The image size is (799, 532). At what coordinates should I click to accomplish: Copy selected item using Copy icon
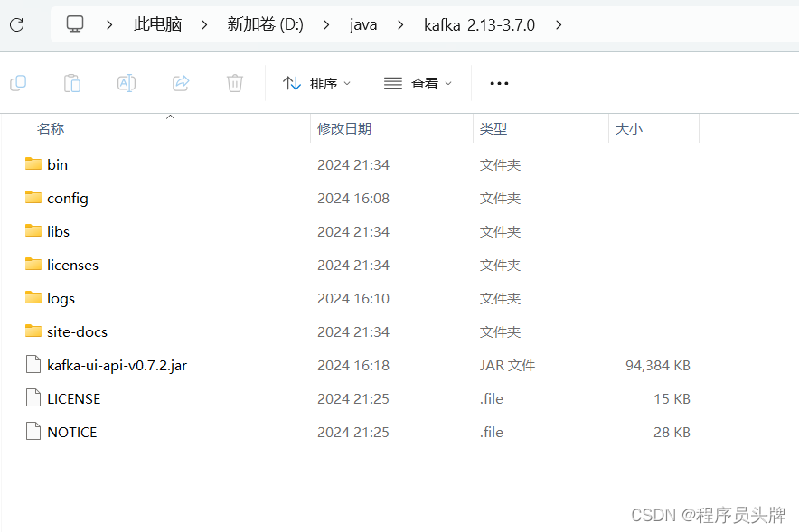[x=18, y=82]
